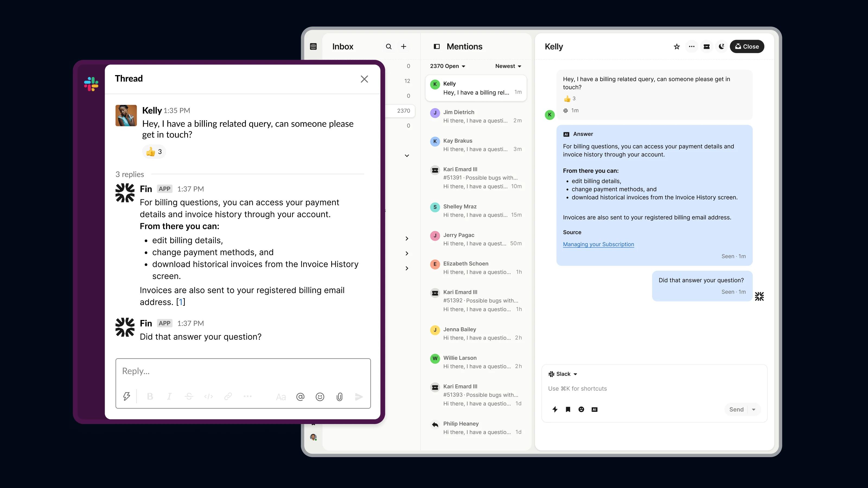868x488 pixels.
Task: Open the "2370 Open" filter dropdown
Action: pos(448,66)
